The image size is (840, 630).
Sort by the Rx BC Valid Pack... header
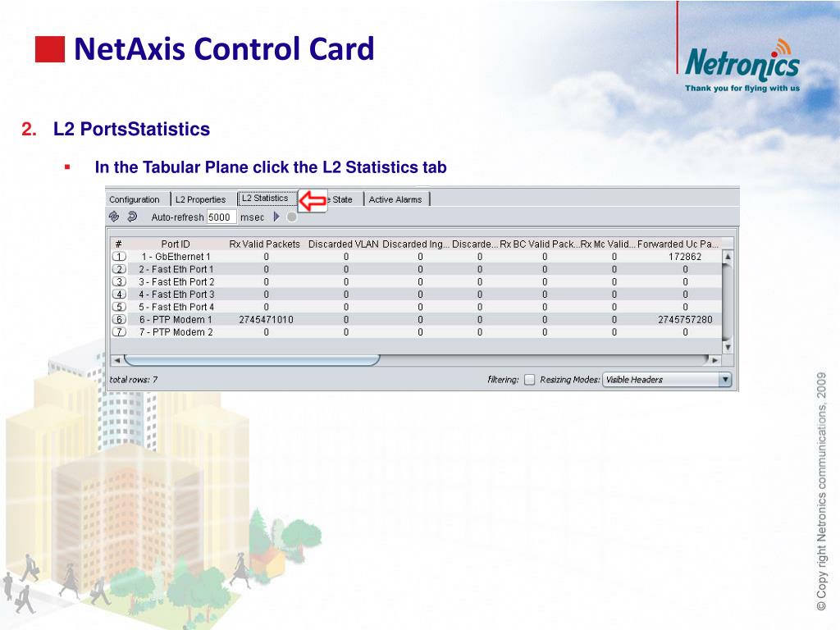pyautogui.click(x=539, y=244)
